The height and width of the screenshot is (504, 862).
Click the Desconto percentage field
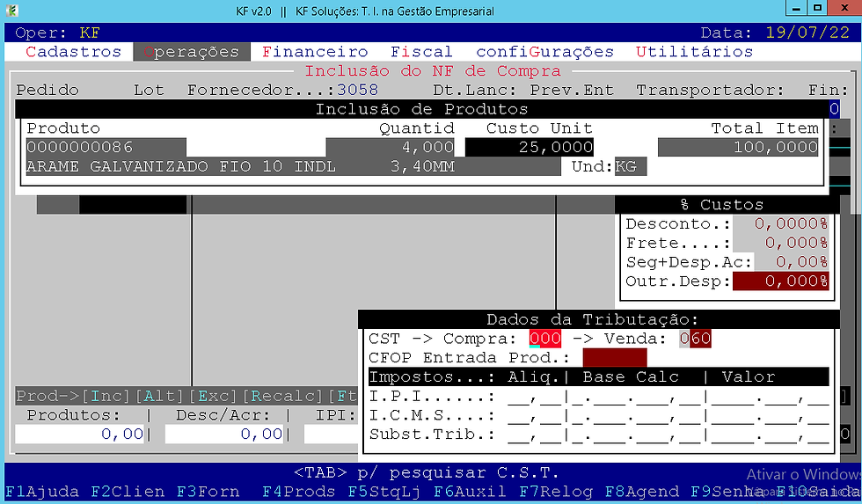tap(781, 223)
